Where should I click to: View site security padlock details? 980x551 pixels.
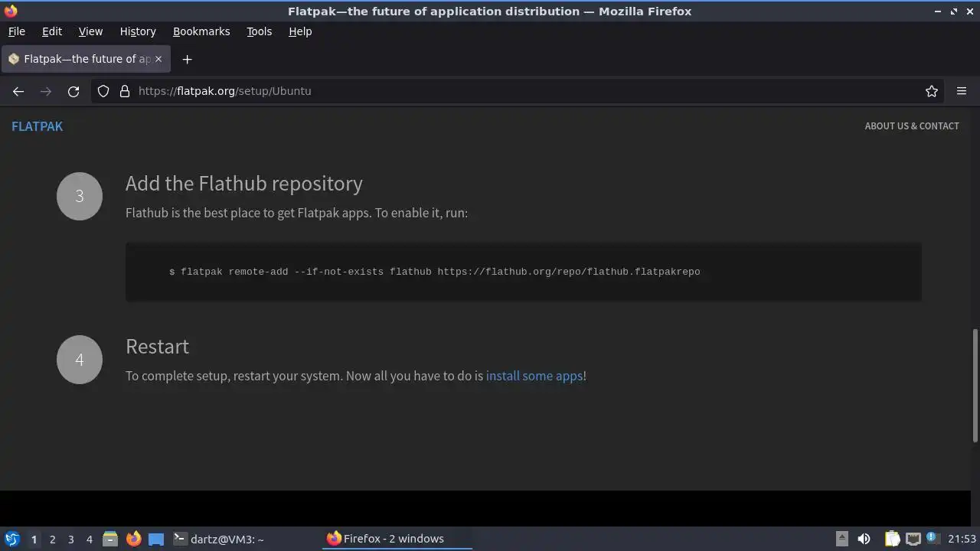click(125, 91)
